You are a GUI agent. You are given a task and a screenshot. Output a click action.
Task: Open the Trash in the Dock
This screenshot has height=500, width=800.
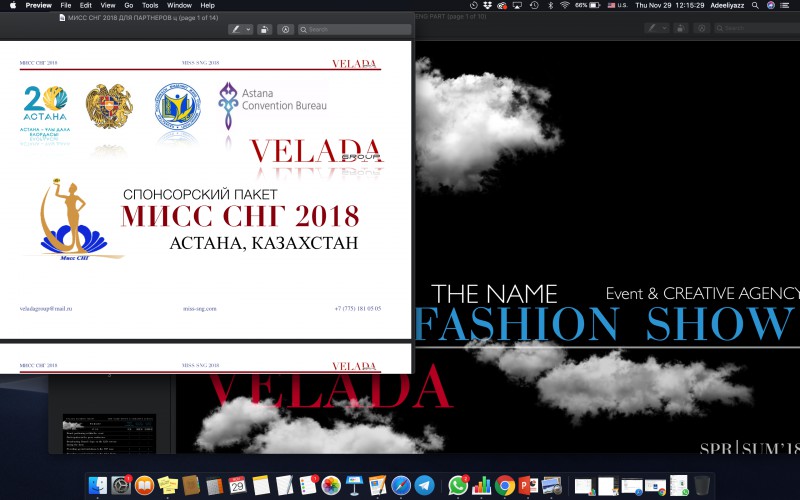pos(702,485)
